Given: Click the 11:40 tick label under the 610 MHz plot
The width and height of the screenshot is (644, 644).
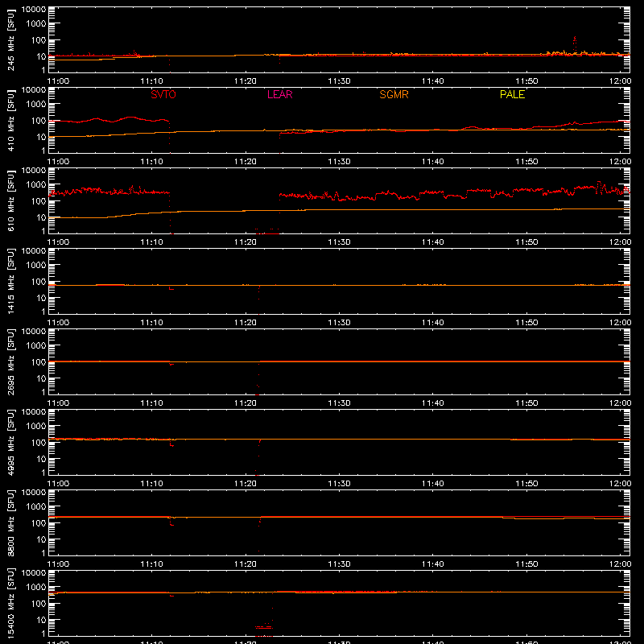Looking at the screenshot, I should click(x=432, y=242).
